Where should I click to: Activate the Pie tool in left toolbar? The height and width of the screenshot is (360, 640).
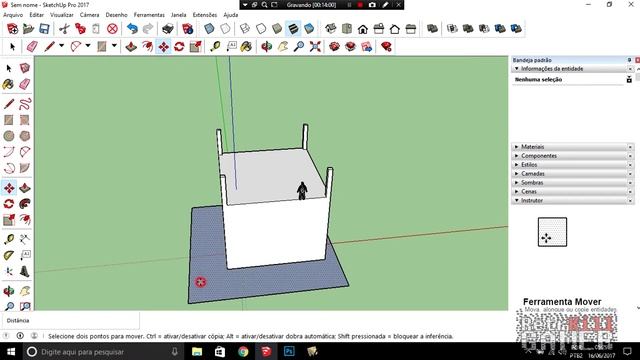(x=24, y=168)
